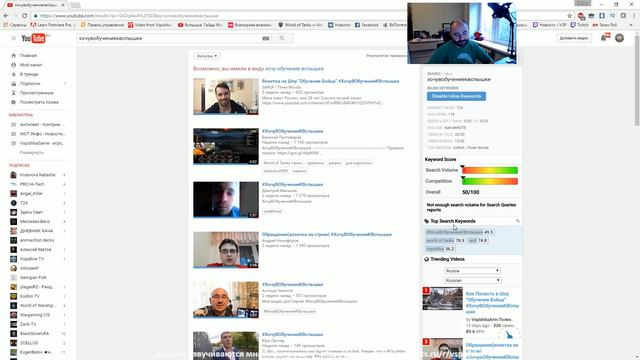This screenshot has height=360, width=640.
Task: Open the Панель управления bookmark
Action: coord(102,25)
